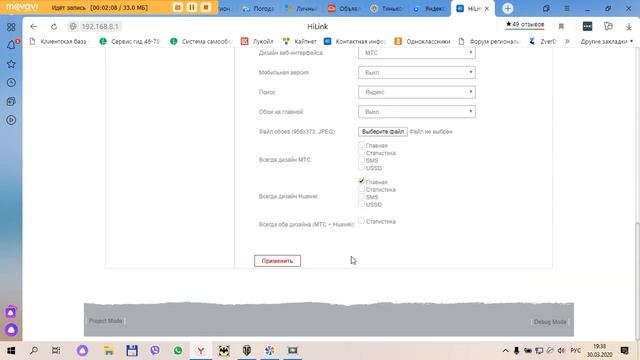Open File Explorer from the taskbar
The width and height of the screenshot is (640, 360).
[109, 351]
